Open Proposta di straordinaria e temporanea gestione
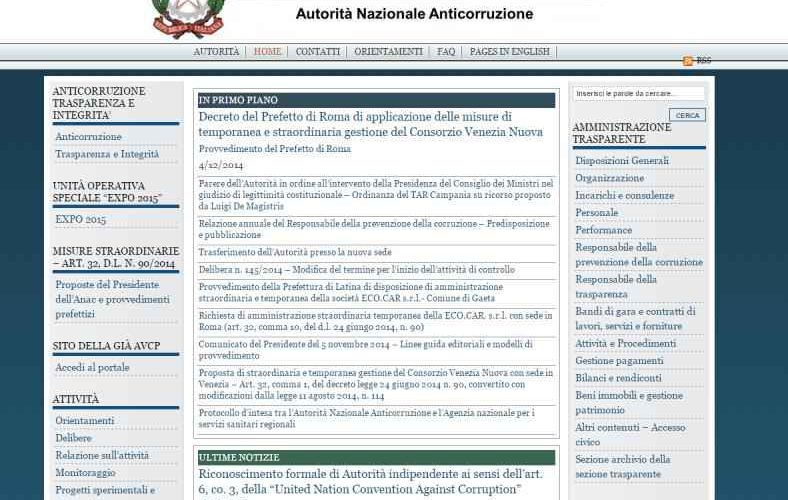 (375, 384)
